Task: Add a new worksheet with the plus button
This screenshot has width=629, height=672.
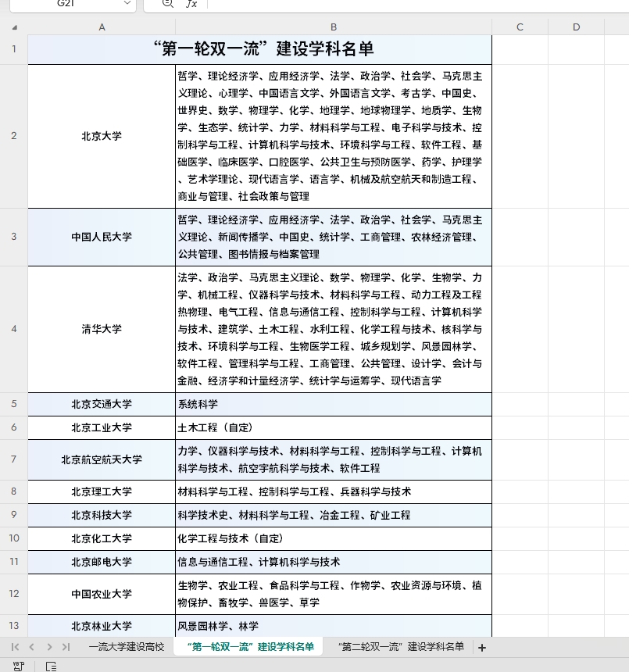Action: pos(483,647)
